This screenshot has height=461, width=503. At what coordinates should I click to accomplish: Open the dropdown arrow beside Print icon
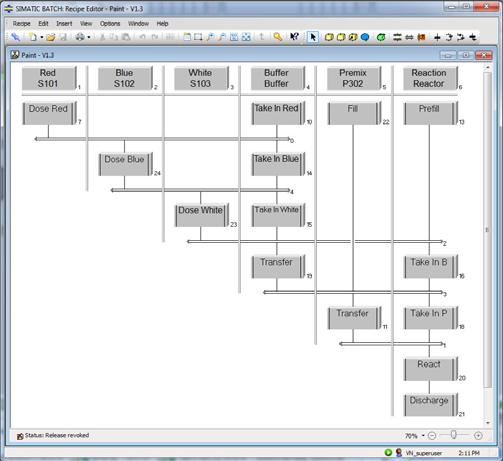[x=89, y=37]
